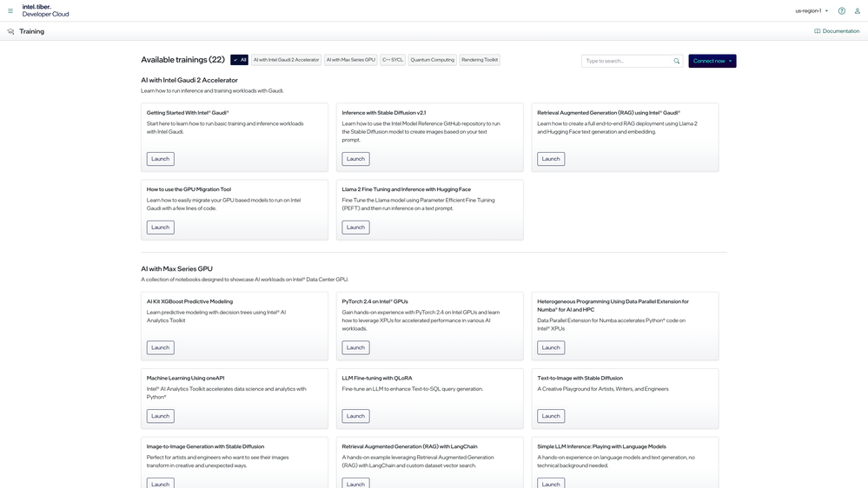Focus the Type to search input field
The height and width of the screenshot is (488, 868).
click(x=627, y=62)
